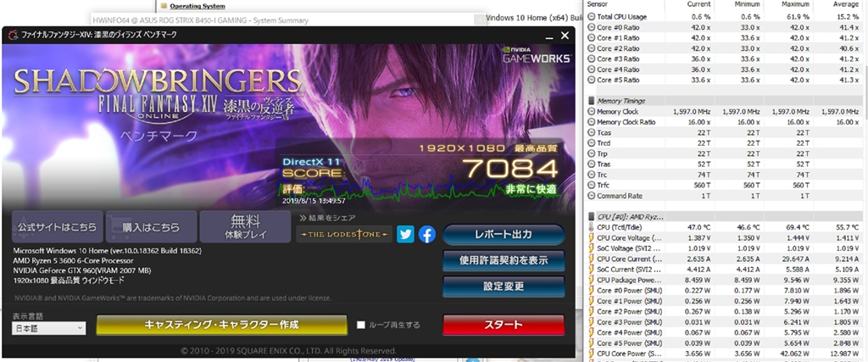This screenshot has height=362, width=868.
Task: Click the 使用許諾契約を表示 license agreement button
Action: [504, 260]
